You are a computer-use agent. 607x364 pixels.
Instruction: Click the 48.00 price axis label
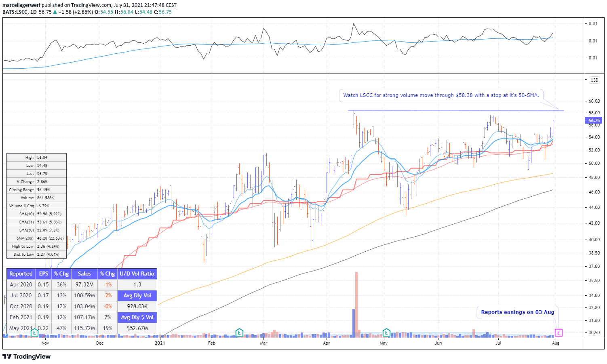click(x=594, y=177)
